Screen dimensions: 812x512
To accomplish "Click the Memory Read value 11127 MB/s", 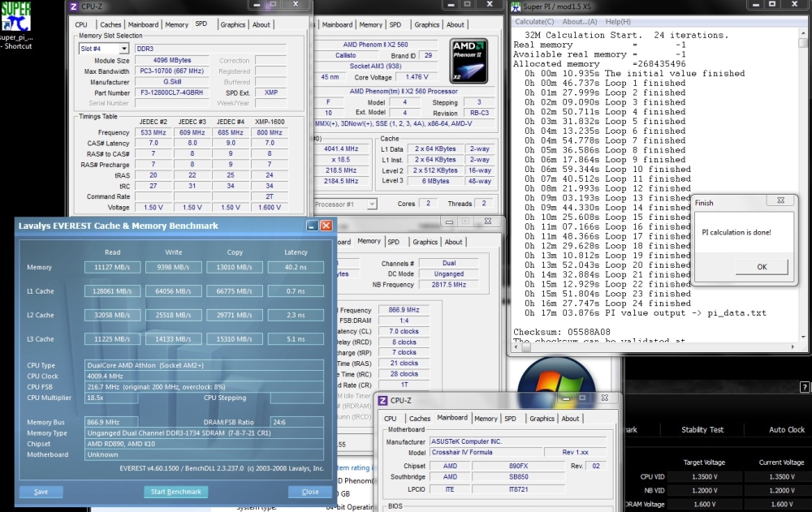I will point(112,267).
